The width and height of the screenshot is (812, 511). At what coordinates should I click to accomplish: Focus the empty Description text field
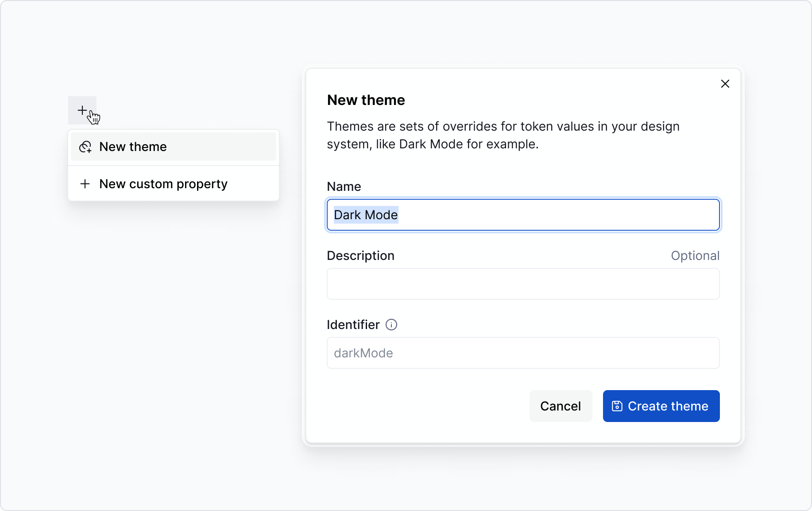pos(522,284)
